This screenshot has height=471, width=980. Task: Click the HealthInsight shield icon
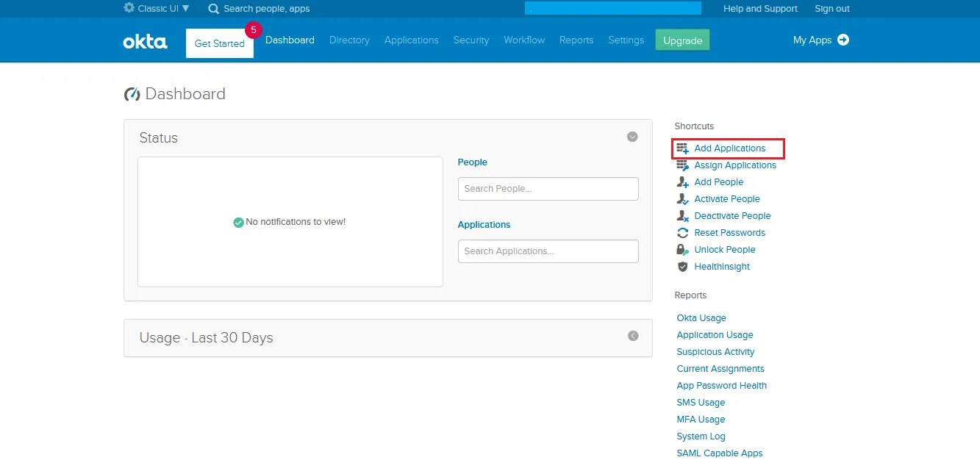point(682,267)
